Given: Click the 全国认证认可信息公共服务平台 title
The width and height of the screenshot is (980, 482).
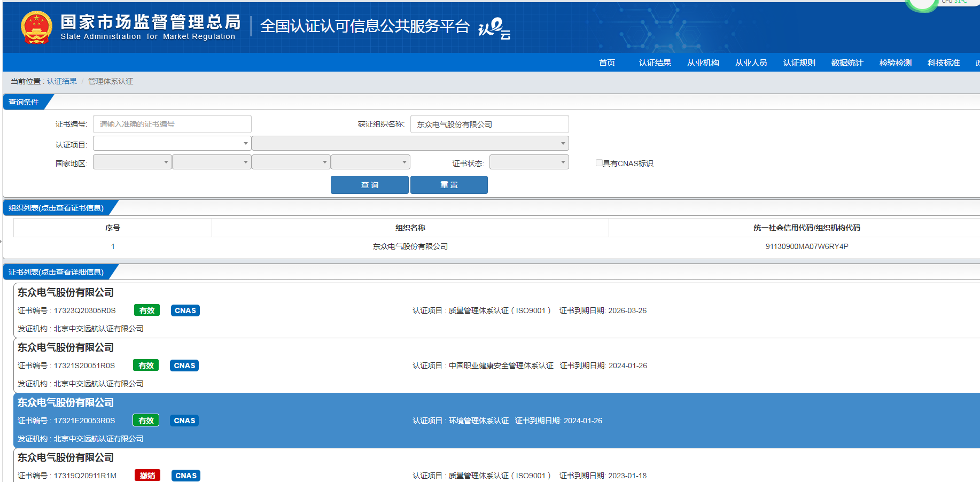Looking at the screenshot, I should tap(365, 26).
